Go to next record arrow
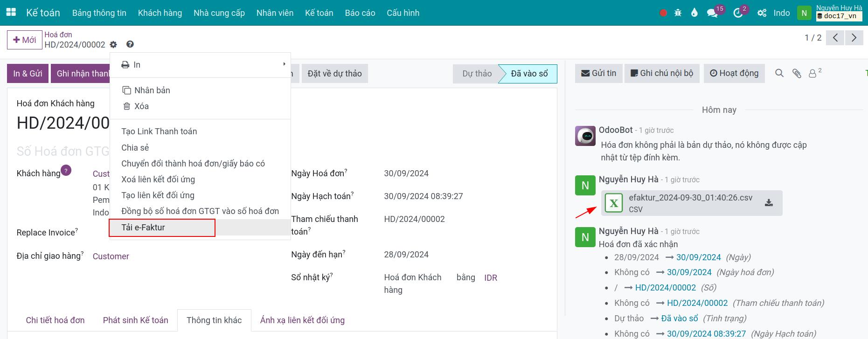Image resolution: width=868 pixels, height=339 pixels. (x=854, y=38)
